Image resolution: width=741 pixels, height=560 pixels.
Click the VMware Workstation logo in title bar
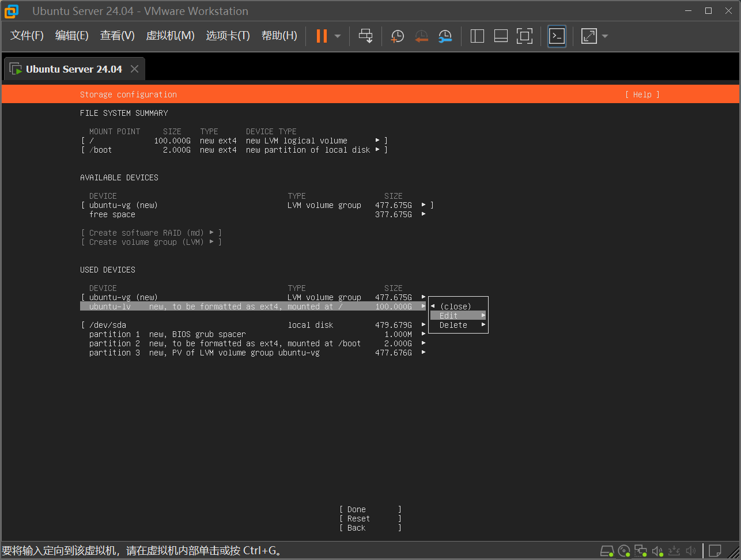(x=12, y=11)
